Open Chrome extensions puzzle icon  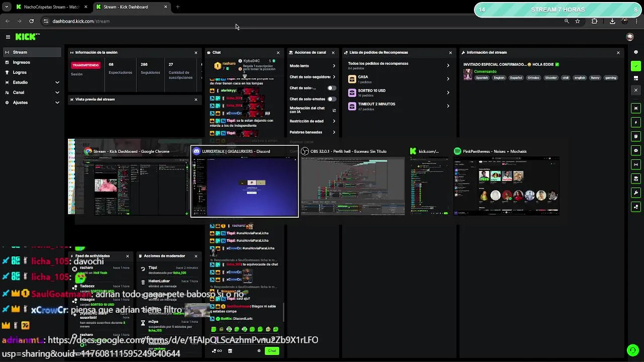(595, 21)
